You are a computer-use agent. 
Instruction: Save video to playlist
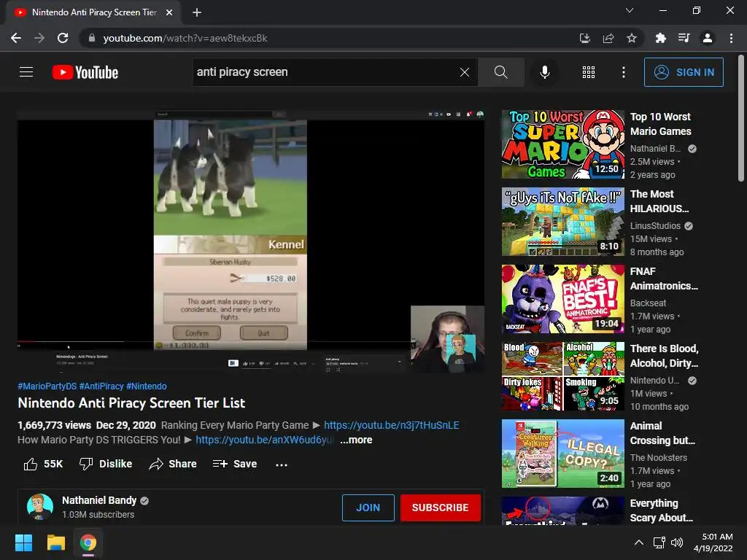pyautogui.click(x=235, y=464)
